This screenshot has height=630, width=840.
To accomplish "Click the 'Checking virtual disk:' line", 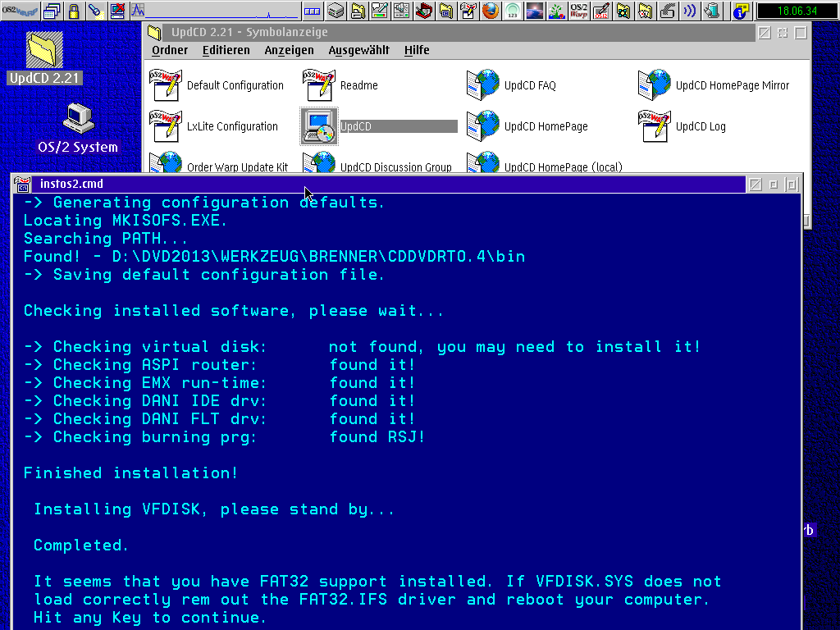I will coord(362,347).
